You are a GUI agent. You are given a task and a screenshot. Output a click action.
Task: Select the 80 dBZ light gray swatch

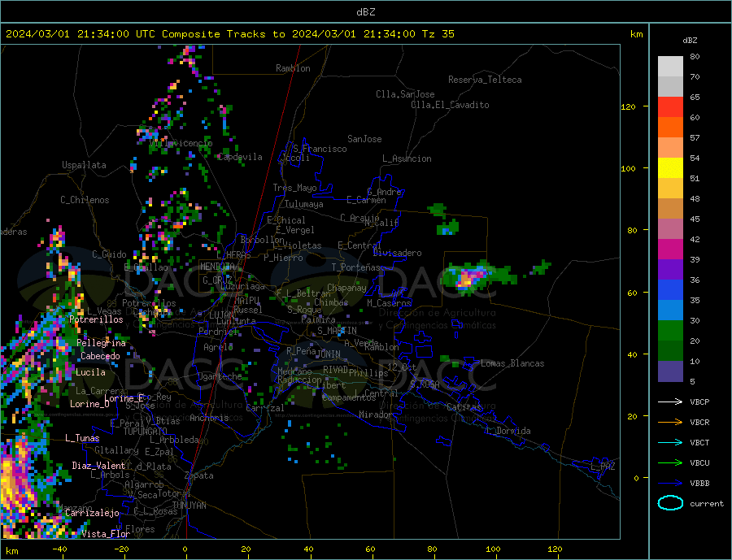pyautogui.click(x=670, y=67)
